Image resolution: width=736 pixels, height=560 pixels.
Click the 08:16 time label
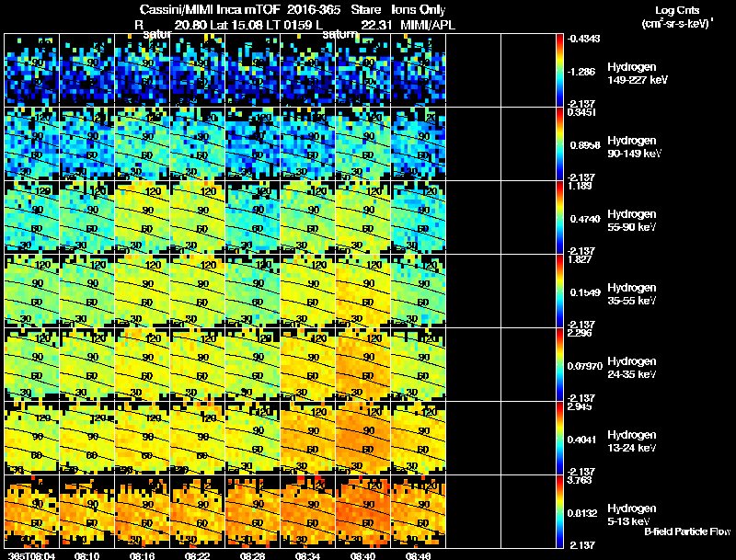tap(143, 556)
